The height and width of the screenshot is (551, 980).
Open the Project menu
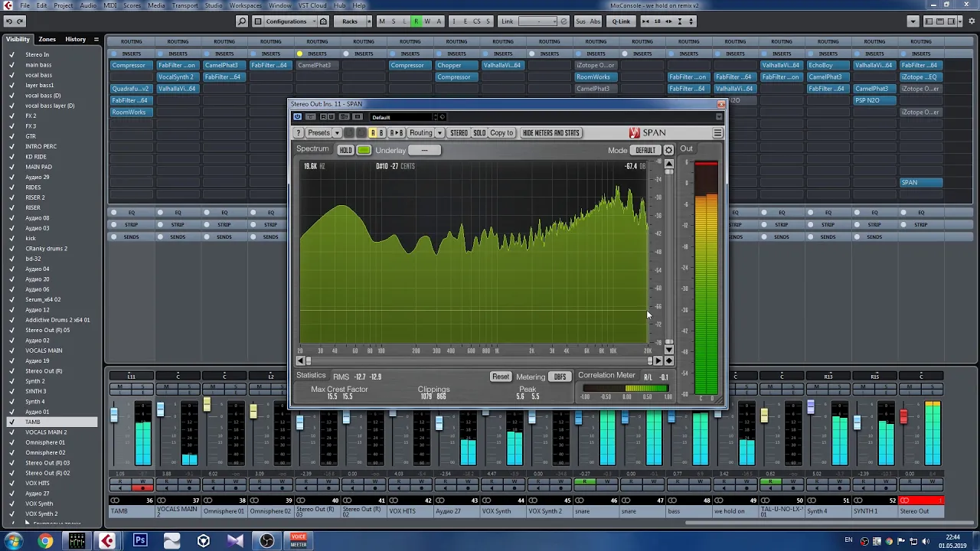point(64,5)
